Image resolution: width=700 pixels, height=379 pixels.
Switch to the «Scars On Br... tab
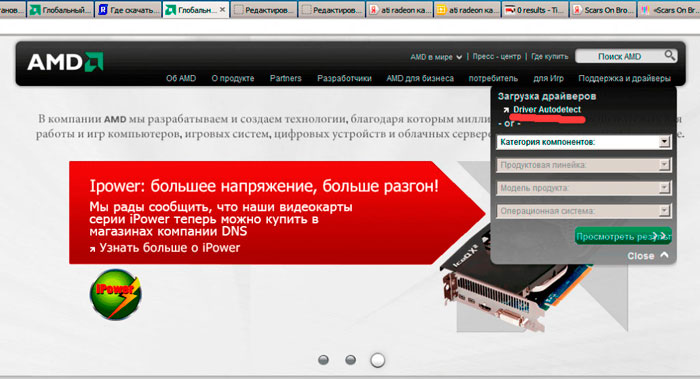(x=669, y=9)
